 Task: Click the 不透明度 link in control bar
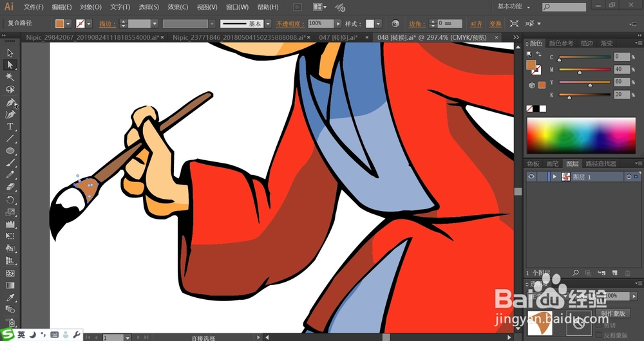290,24
